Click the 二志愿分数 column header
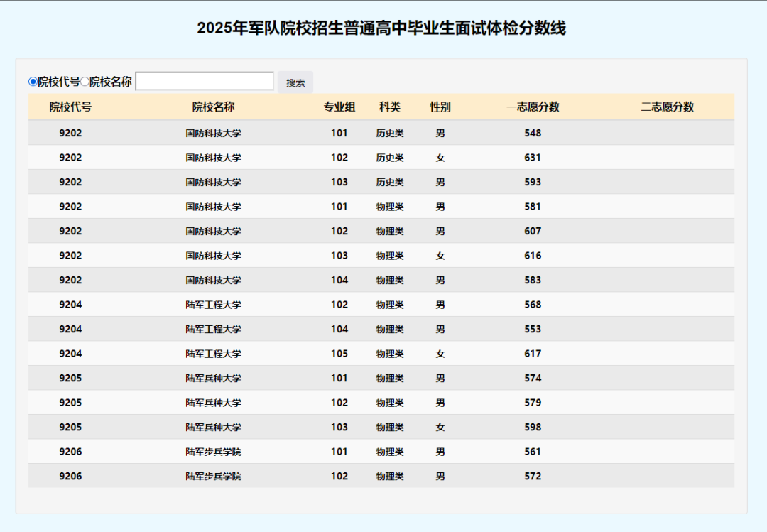This screenshot has height=532, width=767. [667, 107]
